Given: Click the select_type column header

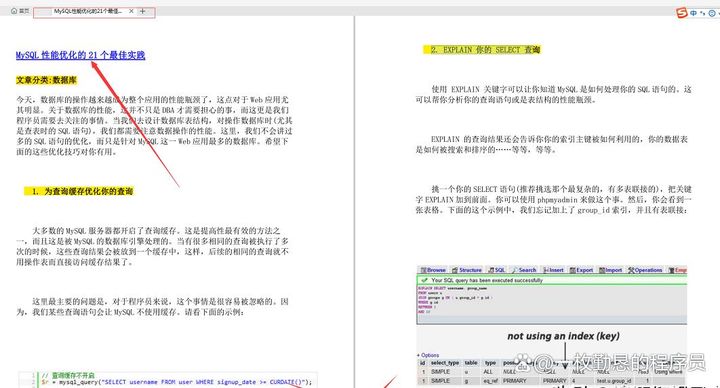Looking at the screenshot, I should pyautogui.click(x=445, y=363).
